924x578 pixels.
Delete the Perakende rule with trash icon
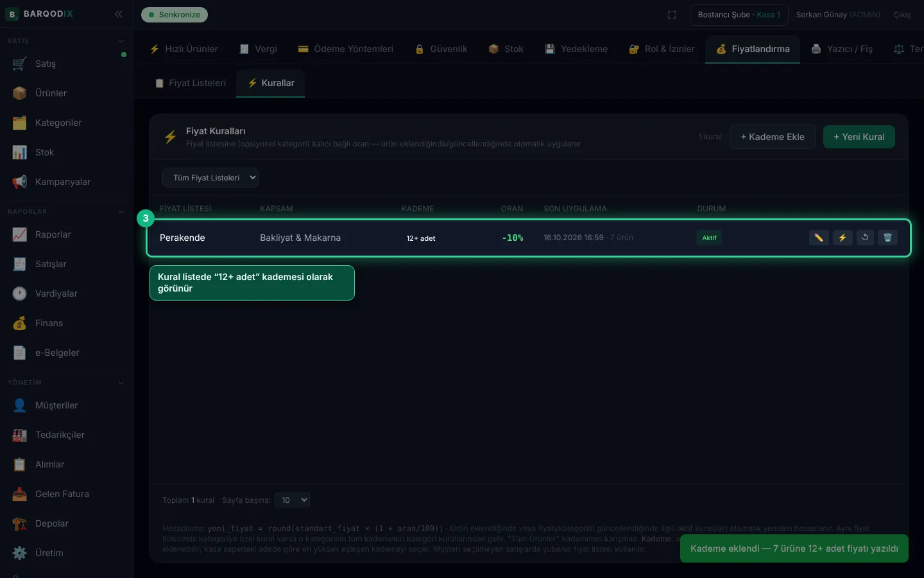click(x=887, y=238)
